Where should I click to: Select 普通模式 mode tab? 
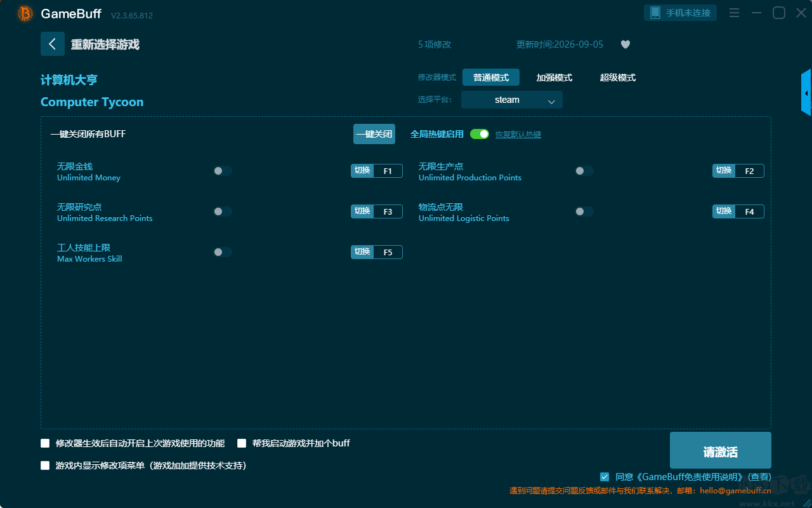coord(491,77)
